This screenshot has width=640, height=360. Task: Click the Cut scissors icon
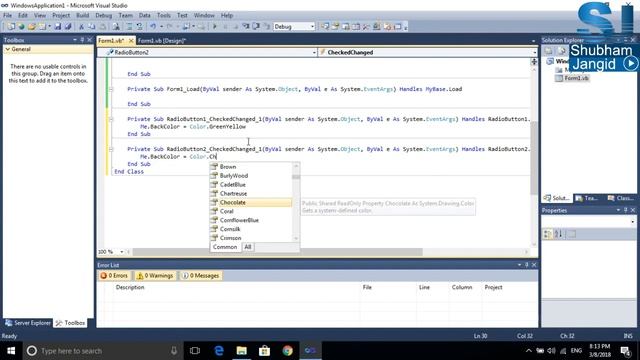click(x=82, y=27)
